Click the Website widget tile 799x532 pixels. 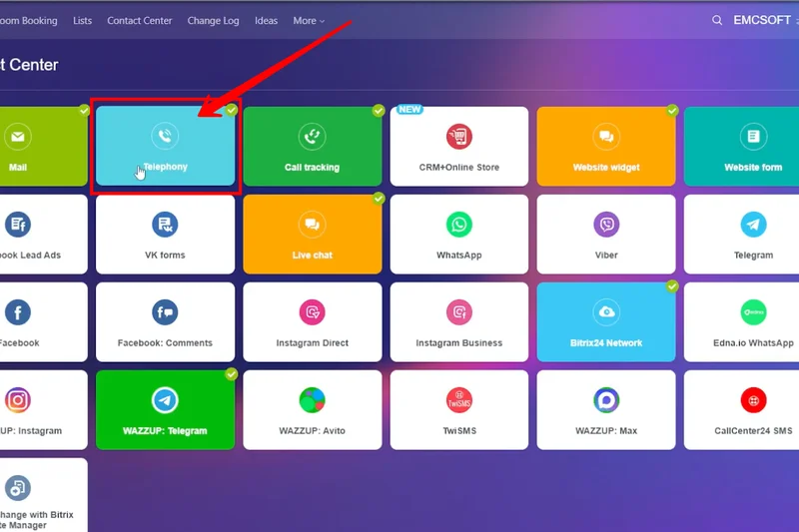click(606, 147)
